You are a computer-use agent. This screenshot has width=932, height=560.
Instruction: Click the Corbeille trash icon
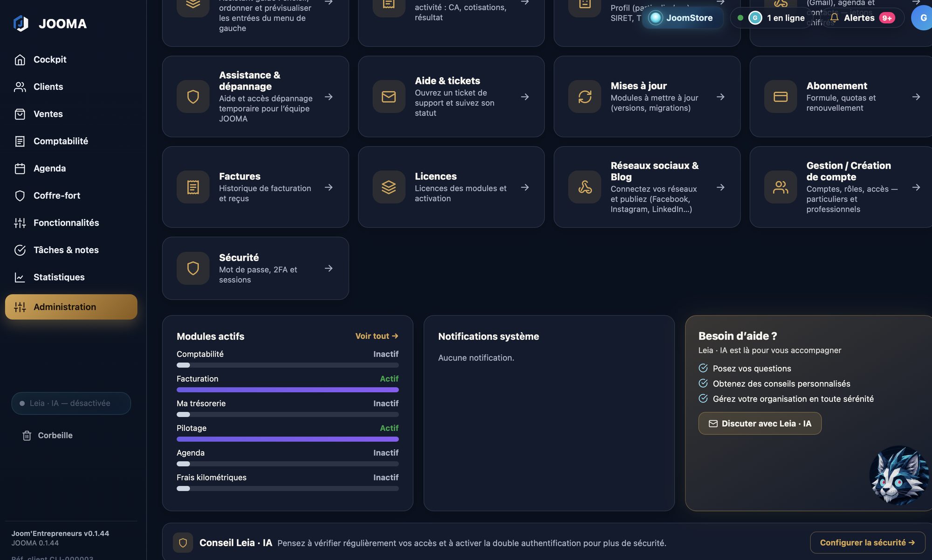click(27, 436)
